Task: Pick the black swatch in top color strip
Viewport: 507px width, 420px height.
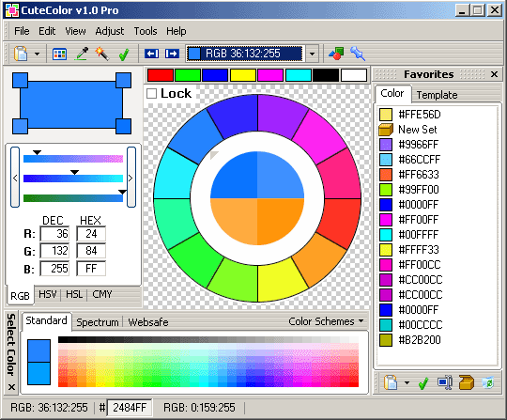Action: [x=326, y=75]
